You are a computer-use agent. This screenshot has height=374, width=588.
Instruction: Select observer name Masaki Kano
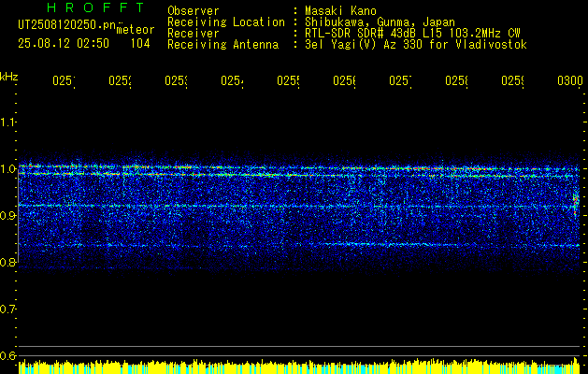(x=340, y=11)
